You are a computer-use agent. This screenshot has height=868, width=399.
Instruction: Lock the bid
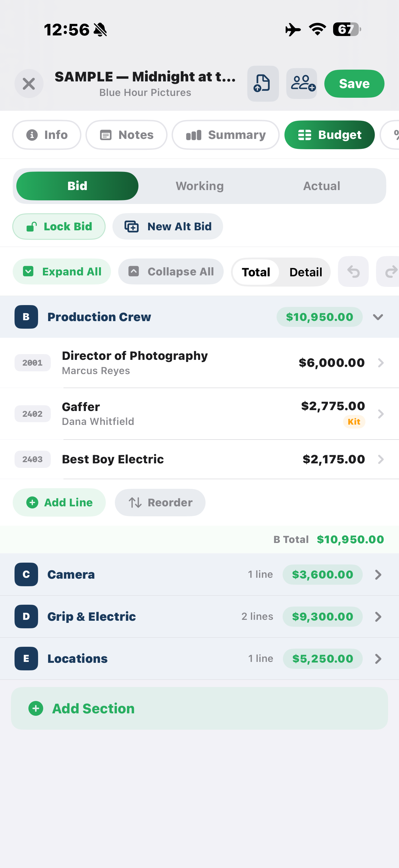tap(59, 226)
